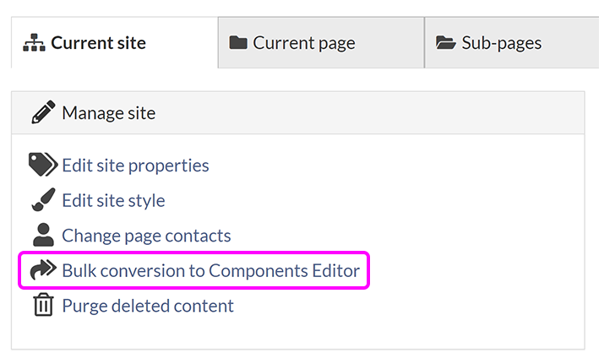Click the pencil icon beside Manage site
This screenshot has width=599, height=364.
[43, 113]
